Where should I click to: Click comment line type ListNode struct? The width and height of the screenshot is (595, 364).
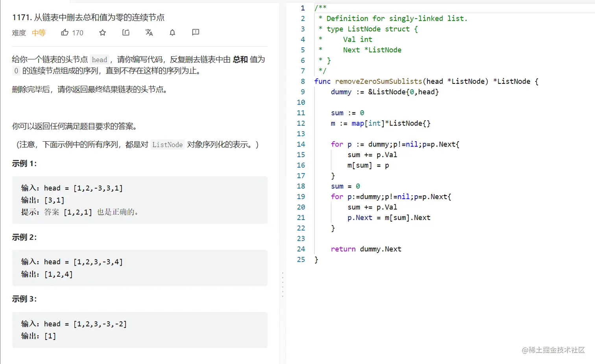pos(368,29)
